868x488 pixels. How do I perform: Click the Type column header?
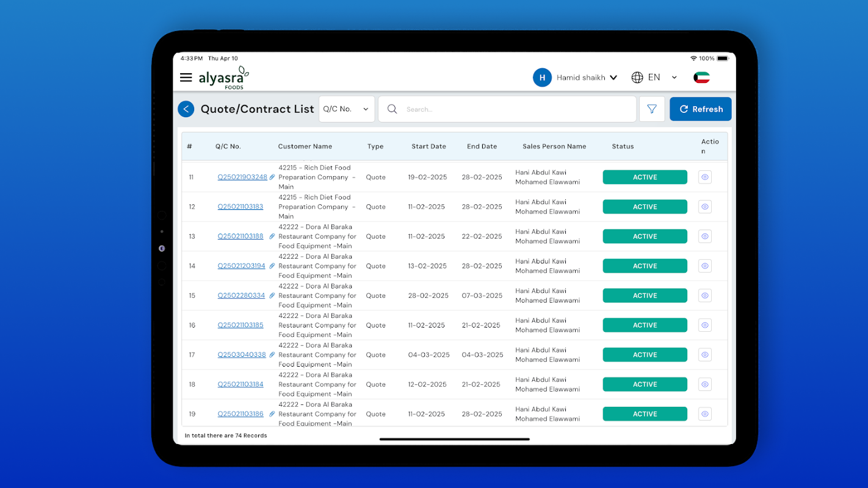point(375,146)
